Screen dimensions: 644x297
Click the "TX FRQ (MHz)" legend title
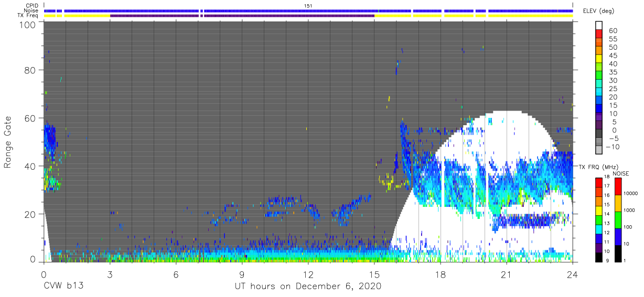tap(598, 167)
